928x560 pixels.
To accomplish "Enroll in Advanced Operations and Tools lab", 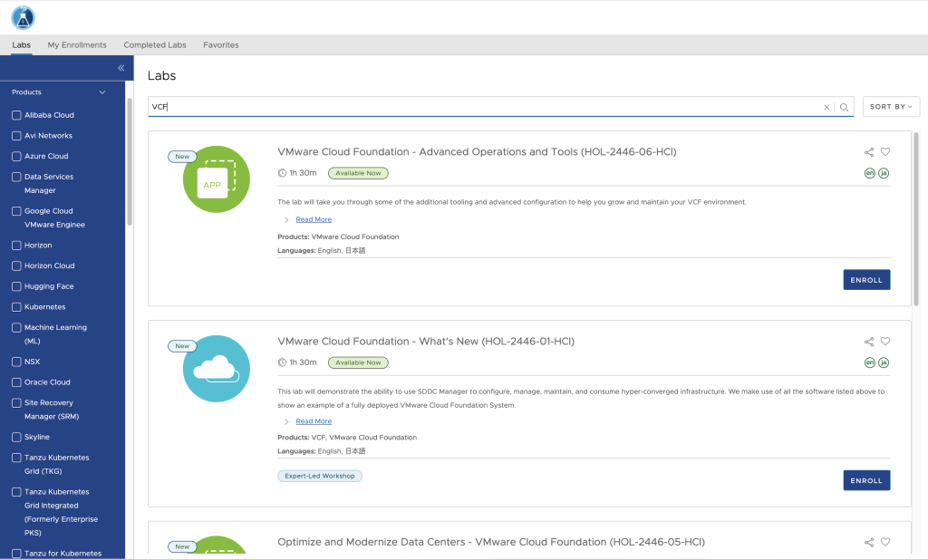I will (865, 280).
